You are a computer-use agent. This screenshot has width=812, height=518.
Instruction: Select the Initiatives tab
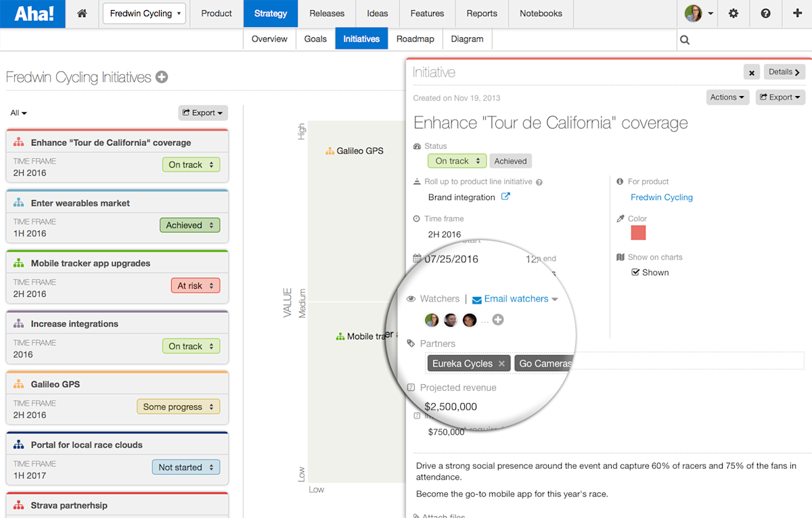pos(361,39)
